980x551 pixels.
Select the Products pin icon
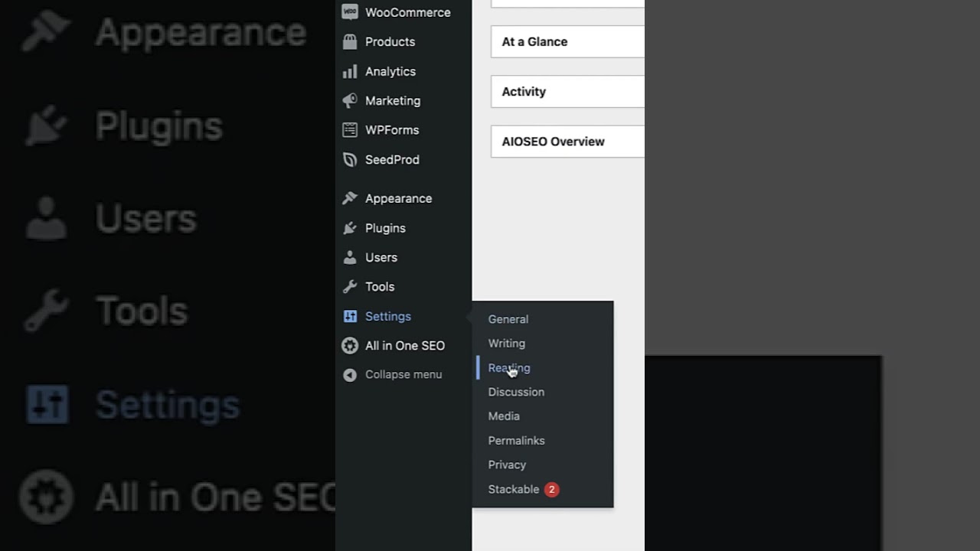(350, 41)
